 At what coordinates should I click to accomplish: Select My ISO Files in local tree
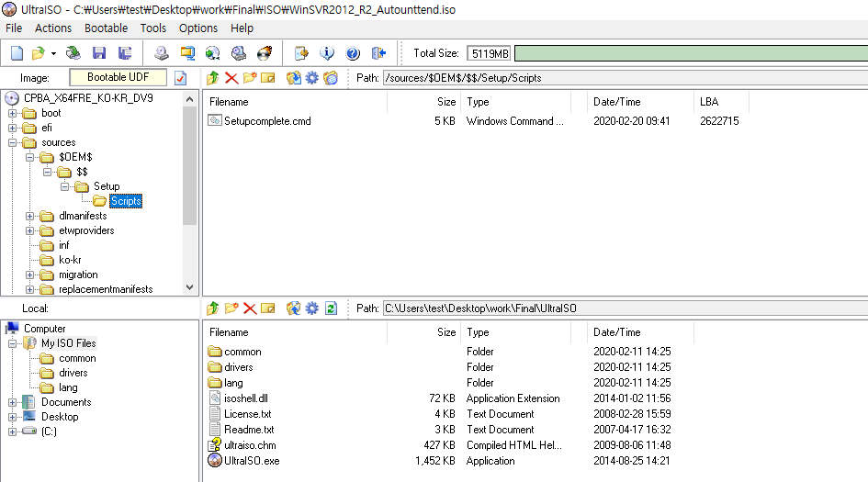[69, 343]
